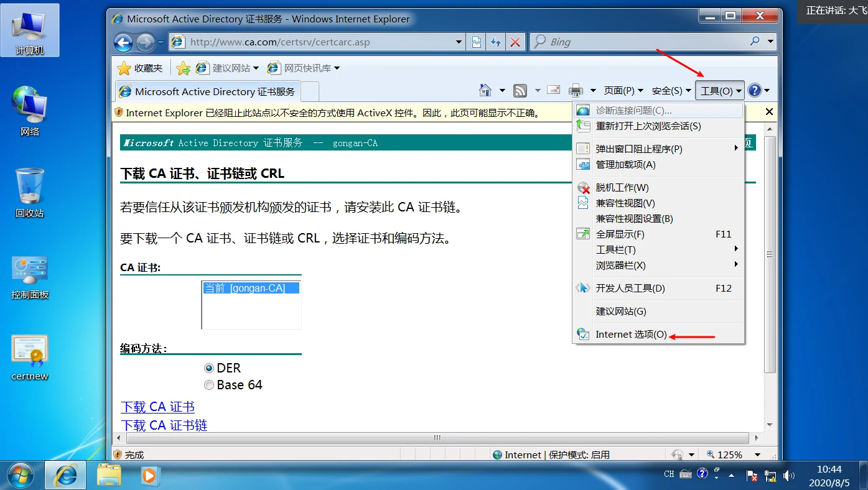Click the Print icon in command bar

tap(576, 91)
